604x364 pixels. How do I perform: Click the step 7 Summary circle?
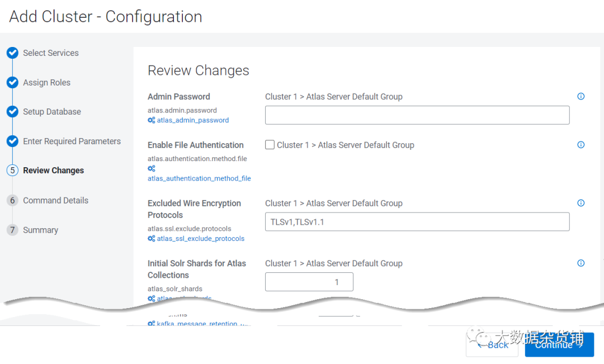tap(12, 230)
